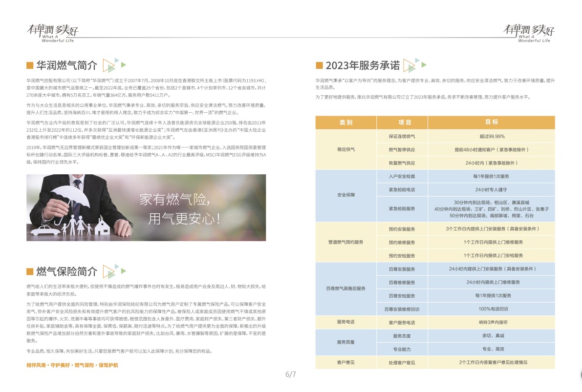This screenshot has width=582, height=392.
Task: Click the orange square before 2023年服务承诺
Action: coord(320,65)
